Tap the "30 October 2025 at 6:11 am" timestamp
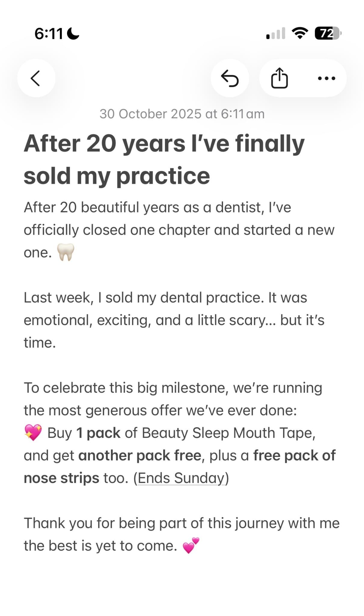 [182, 114]
